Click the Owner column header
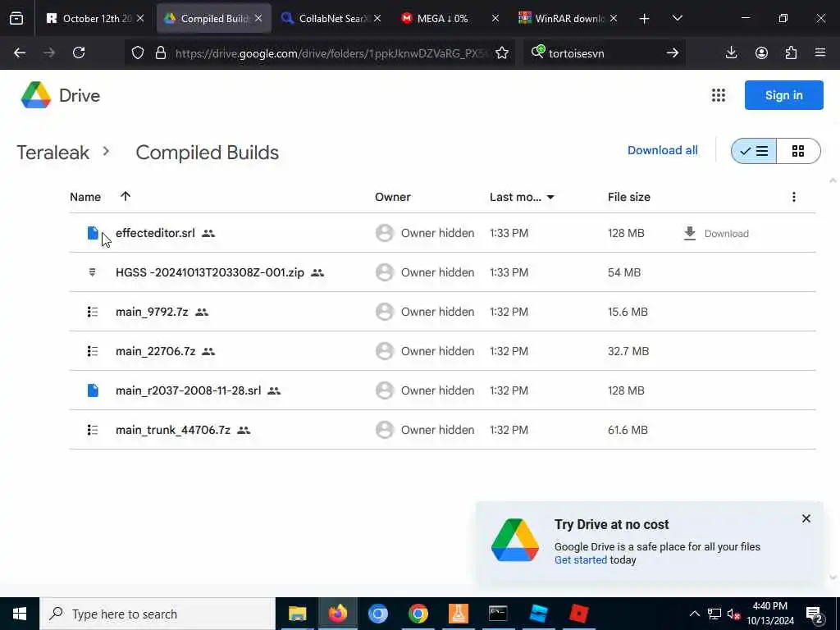The width and height of the screenshot is (840, 630). coord(393,197)
